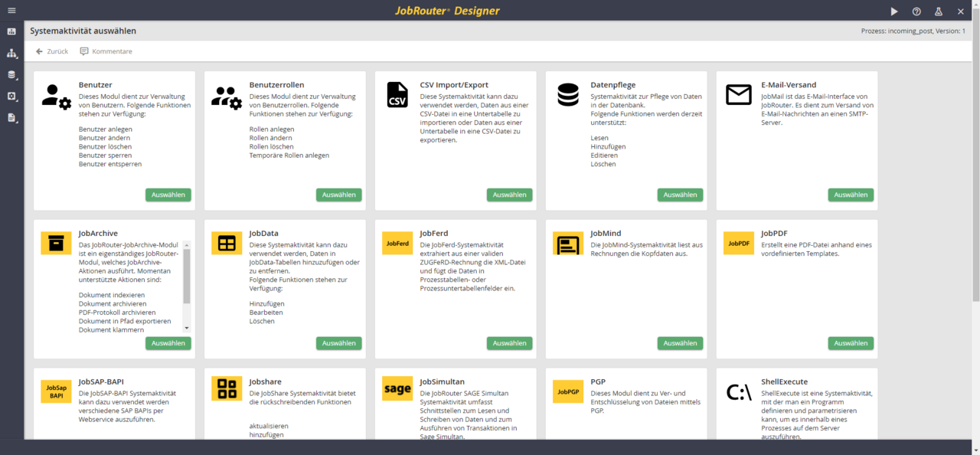The width and height of the screenshot is (980, 455).
Task: Click 'aktualisieren' in the Jobshare card
Action: (x=267, y=426)
